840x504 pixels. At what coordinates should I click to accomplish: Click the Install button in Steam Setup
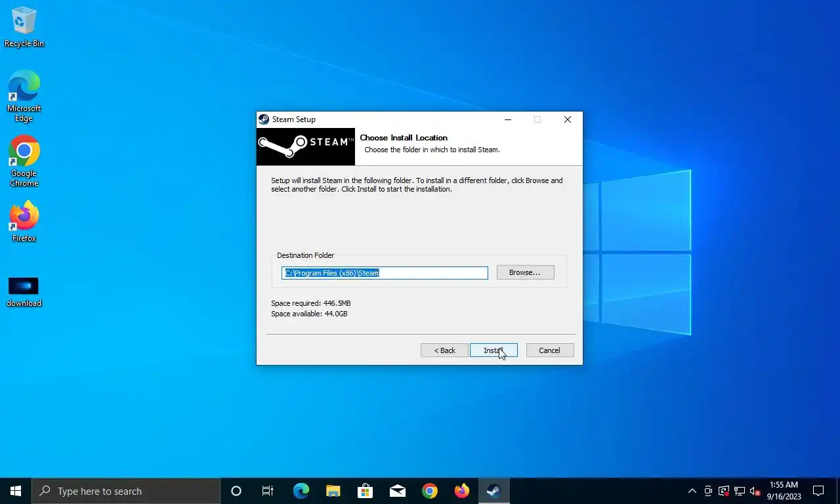tap(493, 350)
